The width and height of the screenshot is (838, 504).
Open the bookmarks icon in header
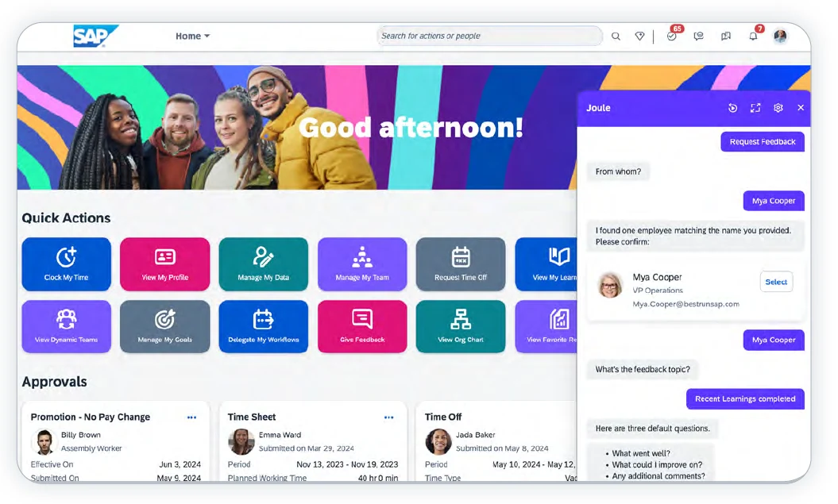726,37
